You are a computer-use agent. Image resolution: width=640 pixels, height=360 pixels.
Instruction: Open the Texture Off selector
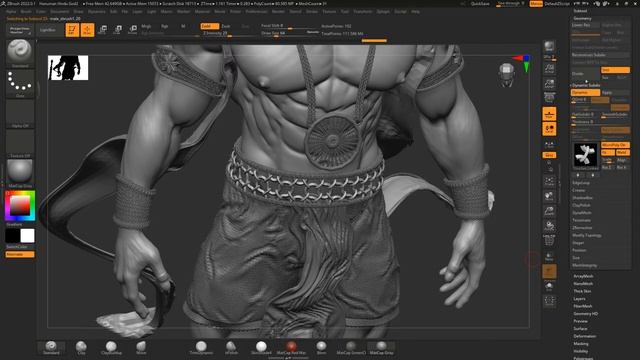pos(20,144)
